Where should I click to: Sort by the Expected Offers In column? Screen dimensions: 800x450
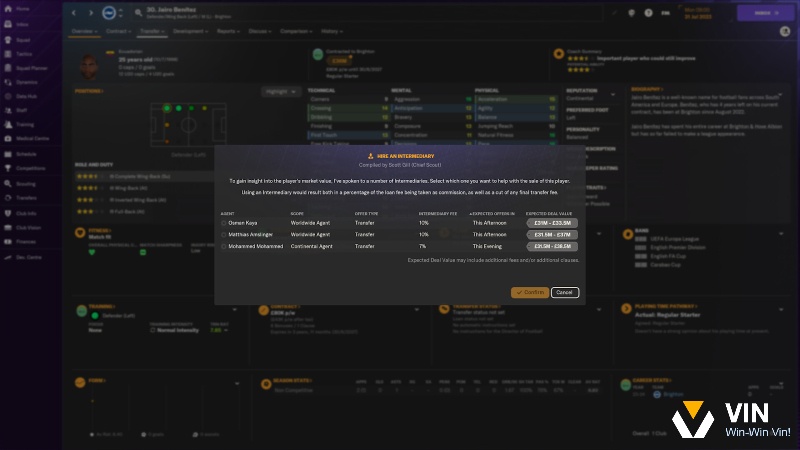pos(492,214)
